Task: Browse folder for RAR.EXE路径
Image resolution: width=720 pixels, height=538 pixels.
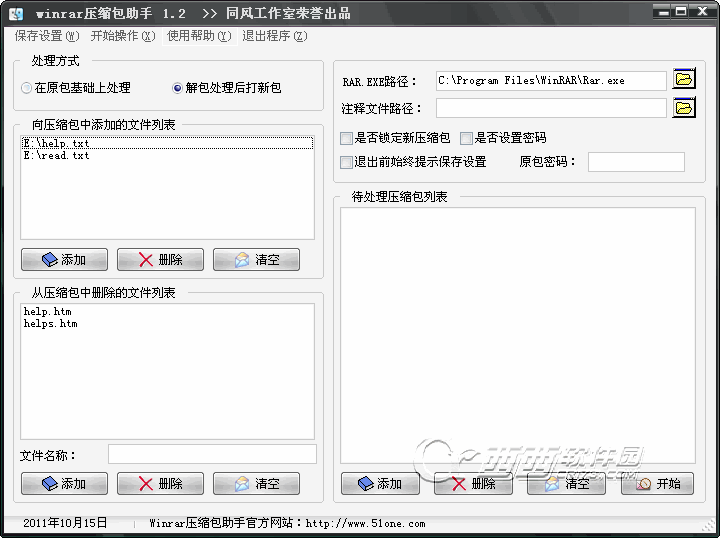Action: pos(684,79)
